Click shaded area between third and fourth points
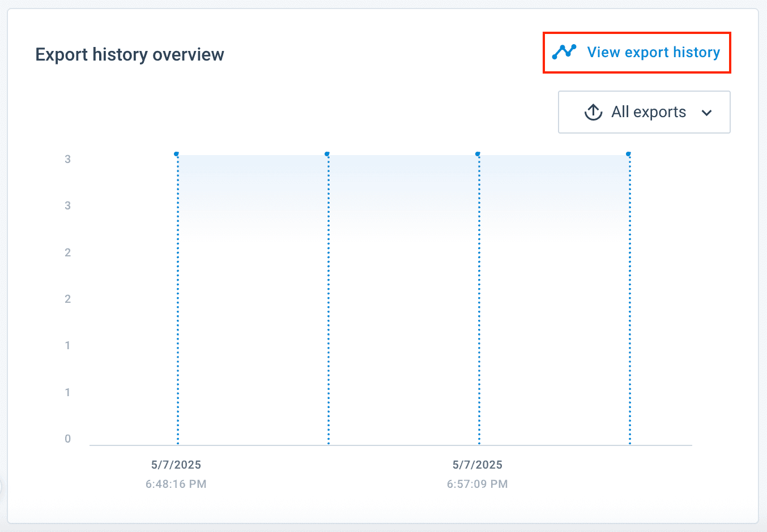767x532 pixels. [x=554, y=187]
